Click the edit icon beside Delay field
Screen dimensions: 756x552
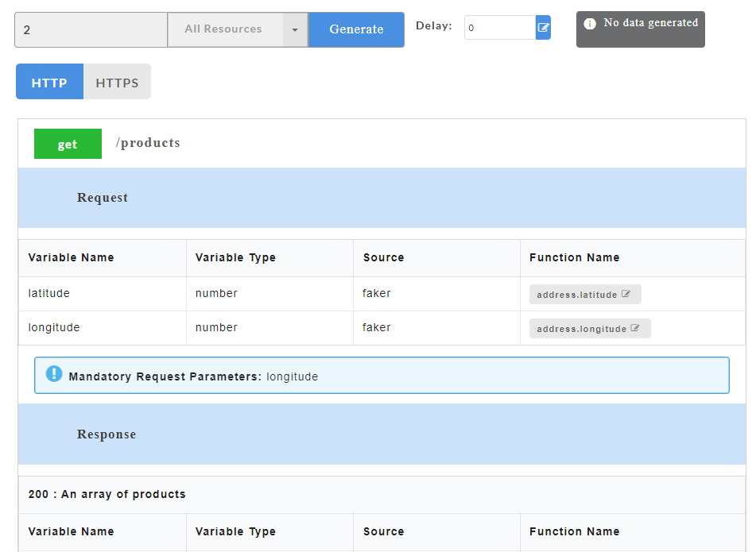543,28
